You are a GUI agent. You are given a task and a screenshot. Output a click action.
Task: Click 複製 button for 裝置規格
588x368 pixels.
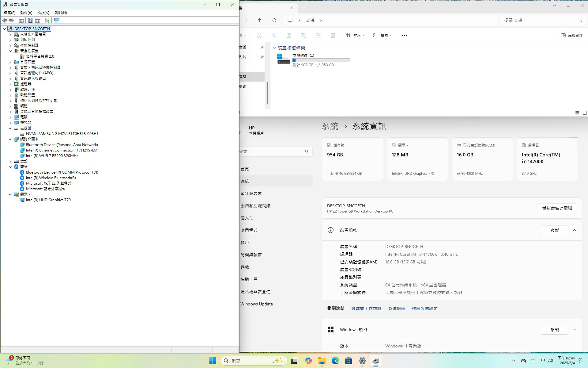(555, 230)
